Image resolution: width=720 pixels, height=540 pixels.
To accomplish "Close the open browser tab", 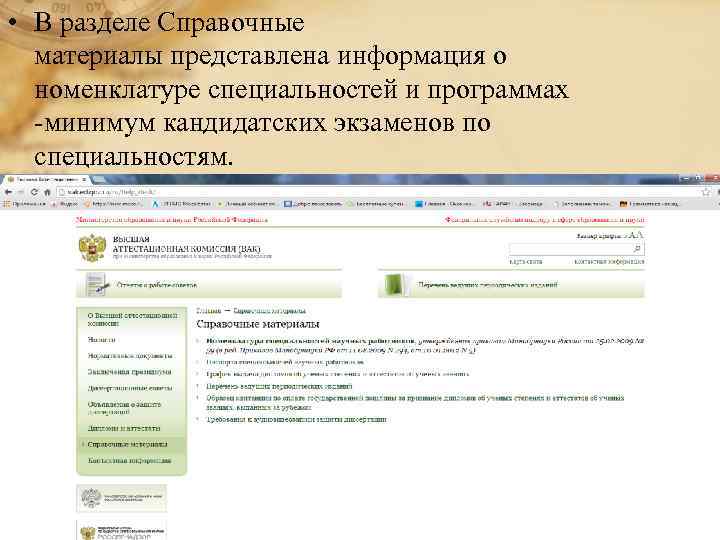I will (x=84, y=179).
